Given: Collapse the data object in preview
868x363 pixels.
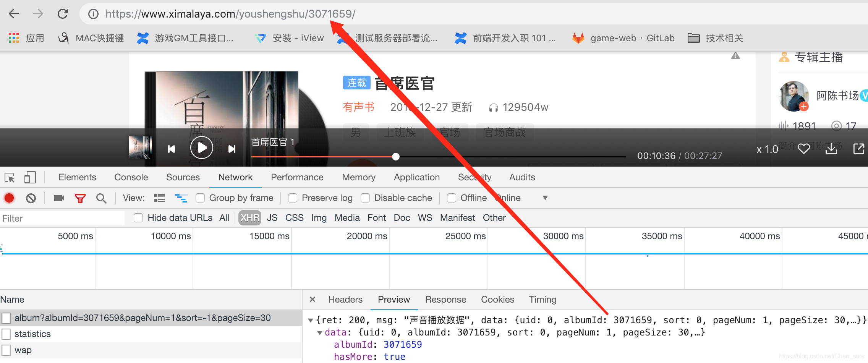Looking at the screenshot, I should click(320, 332).
